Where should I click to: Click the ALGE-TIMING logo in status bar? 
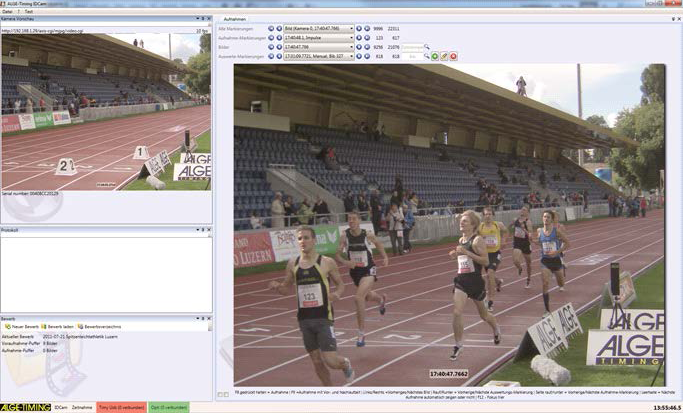25,407
